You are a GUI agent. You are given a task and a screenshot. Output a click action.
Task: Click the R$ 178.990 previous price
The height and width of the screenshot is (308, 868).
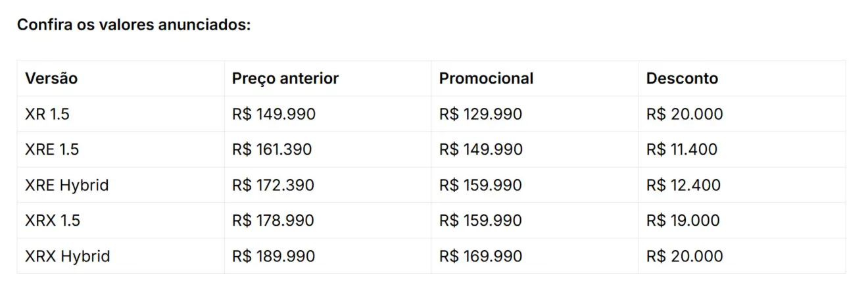click(x=273, y=220)
